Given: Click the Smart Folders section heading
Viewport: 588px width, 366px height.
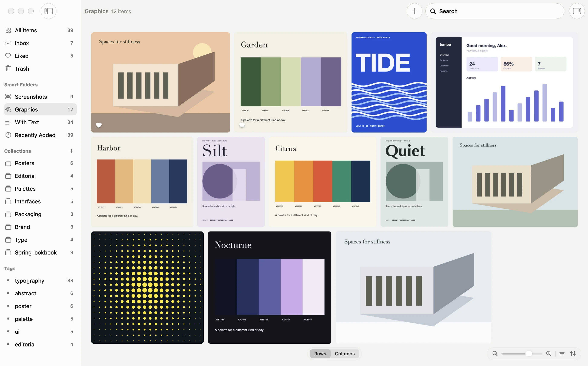Looking at the screenshot, I should click(x=21, y=85).
